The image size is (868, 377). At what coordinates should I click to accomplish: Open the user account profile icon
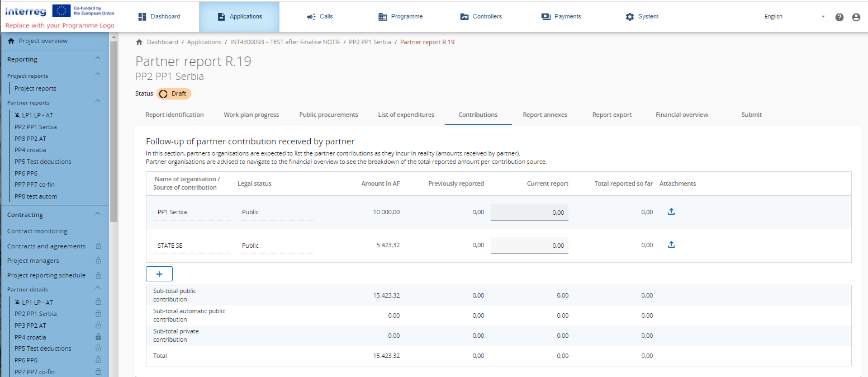856,17
